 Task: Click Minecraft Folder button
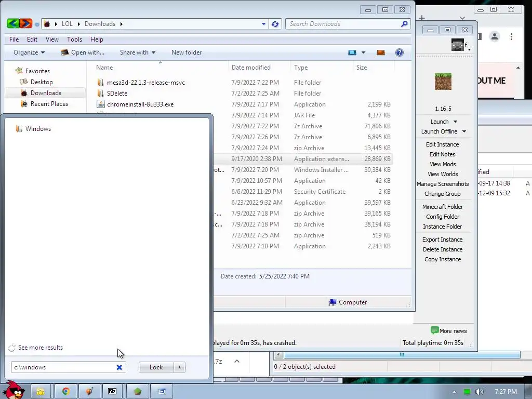click(x=443, y=207)
